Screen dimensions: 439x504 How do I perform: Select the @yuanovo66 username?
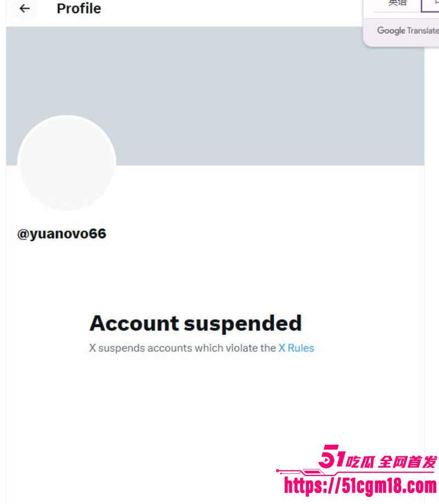click(x=61, y=234)
